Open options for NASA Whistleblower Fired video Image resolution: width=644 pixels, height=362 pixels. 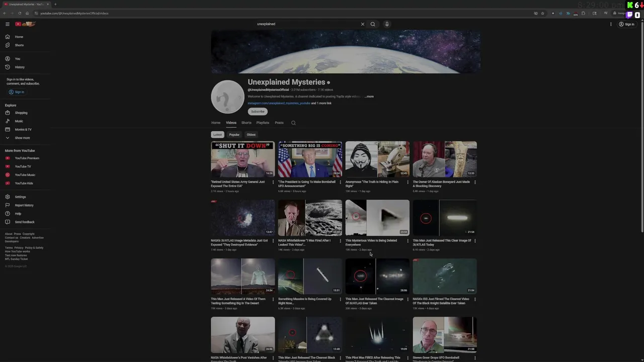pyautogui.click(x=340, y=241)
